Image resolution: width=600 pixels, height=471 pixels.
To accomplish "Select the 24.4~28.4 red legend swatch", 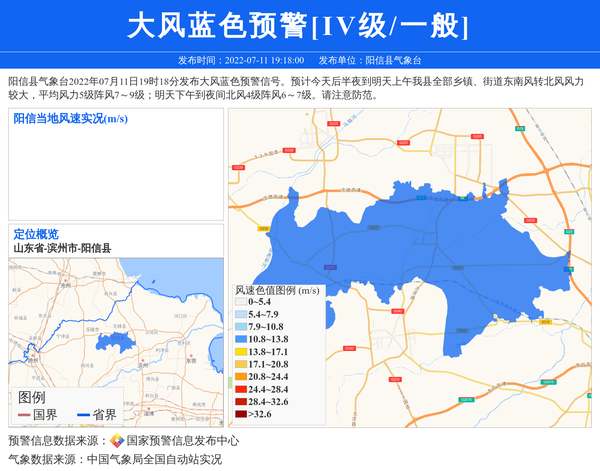I will 240,389.
